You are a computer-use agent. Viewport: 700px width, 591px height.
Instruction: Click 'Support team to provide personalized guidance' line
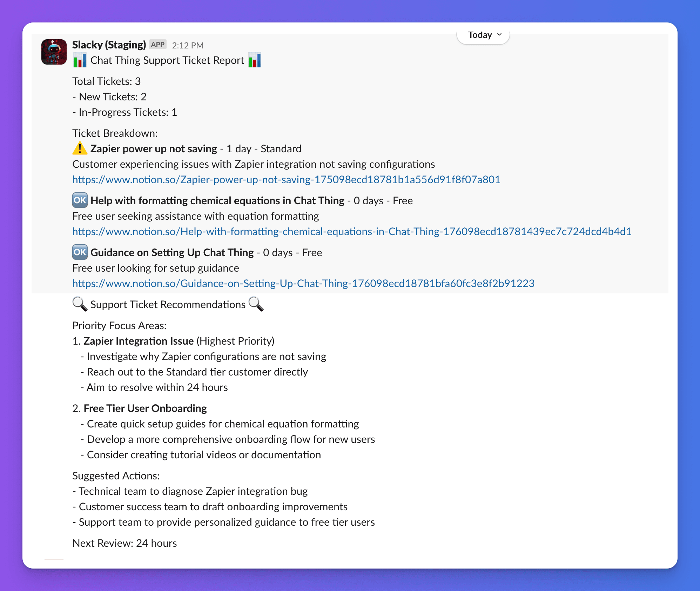click(x=227, y=522)
